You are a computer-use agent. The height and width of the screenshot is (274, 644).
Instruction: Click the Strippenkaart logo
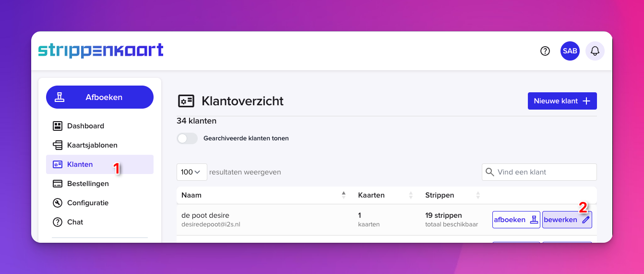pyautogui.click(x=101, y=51)
